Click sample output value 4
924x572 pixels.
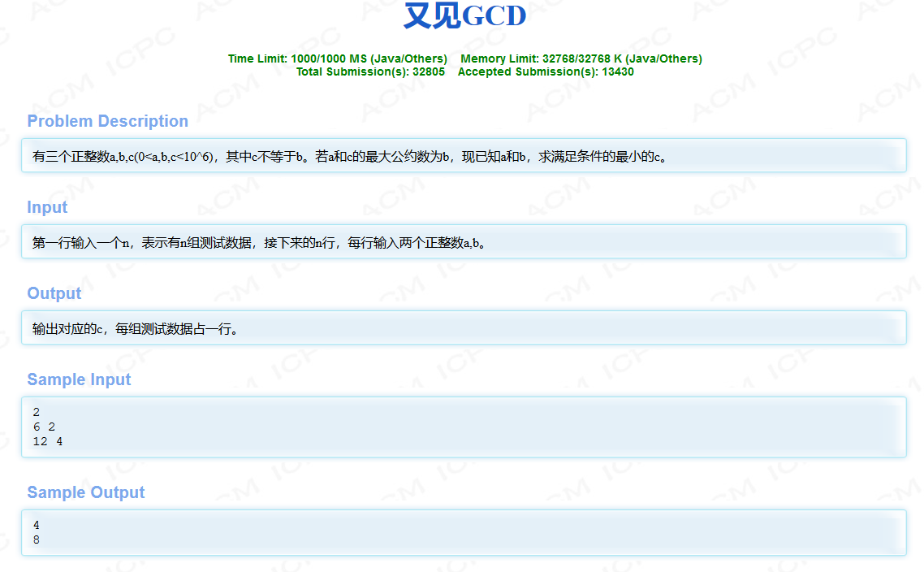(37, 526)
